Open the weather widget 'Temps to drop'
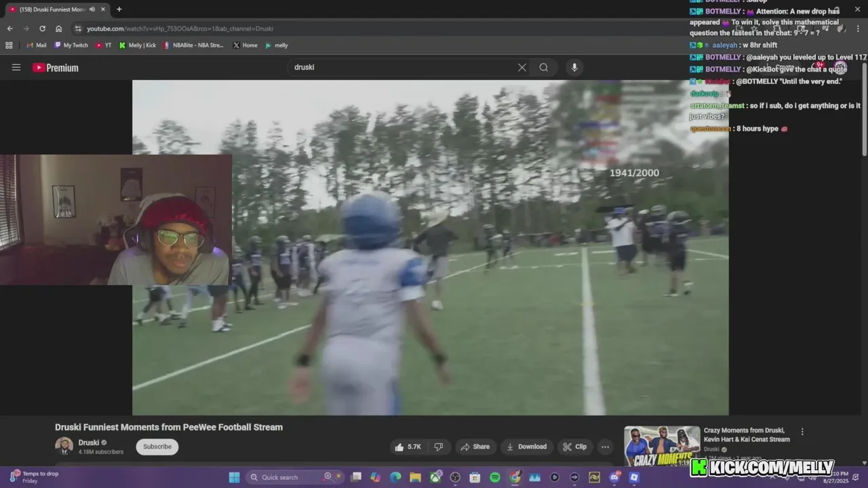Image resolution: width=868 pixels, height=488 pixels. [x=34, y=477]
